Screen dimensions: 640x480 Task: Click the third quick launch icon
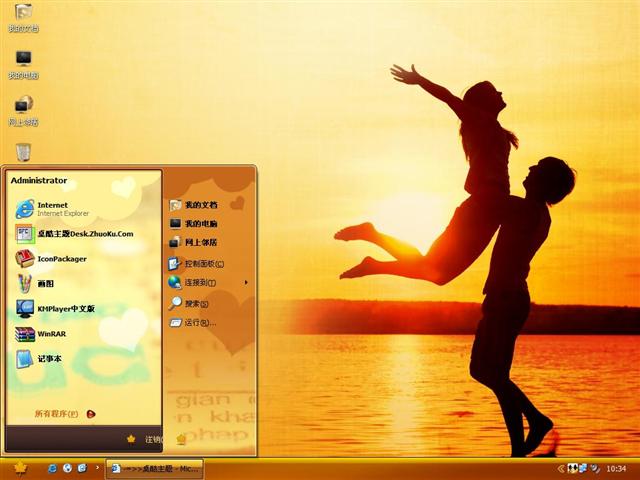pyautogui.click(x=82, y=468)
